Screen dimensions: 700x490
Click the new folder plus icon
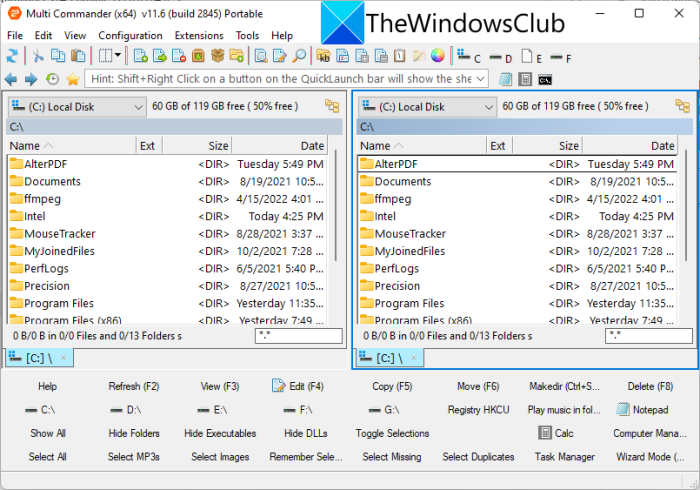(x=237, y=56)
